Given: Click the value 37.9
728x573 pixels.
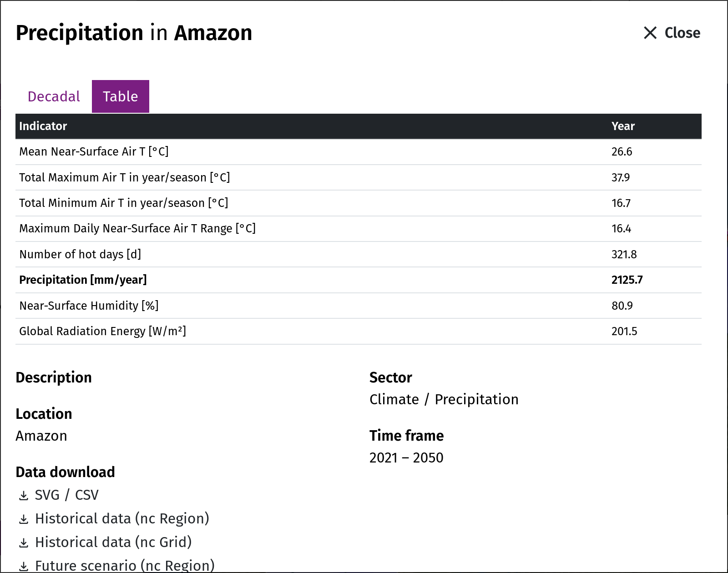Looking at the screenshot, I should 621,177.
